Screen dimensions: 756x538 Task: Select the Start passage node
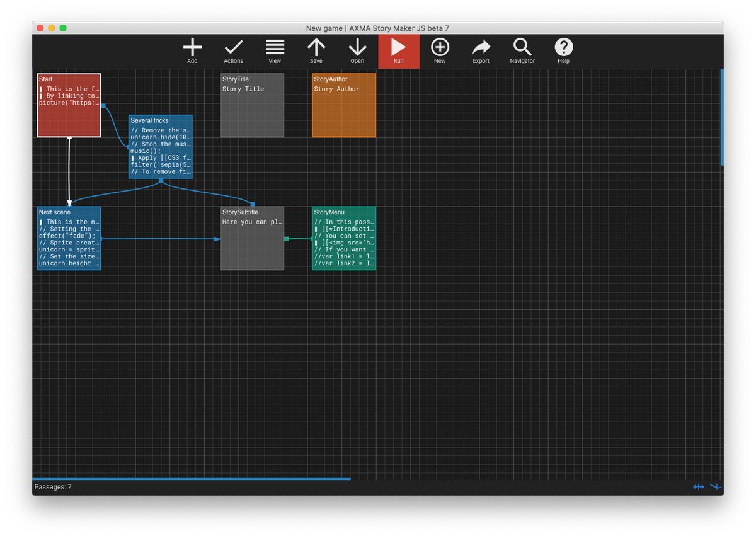click(68, 105)
